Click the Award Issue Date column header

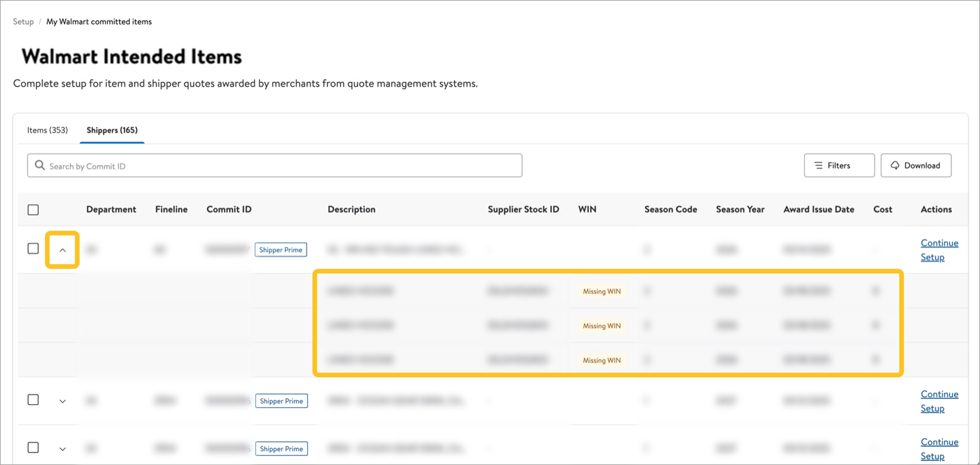click(x=819, y=209)
